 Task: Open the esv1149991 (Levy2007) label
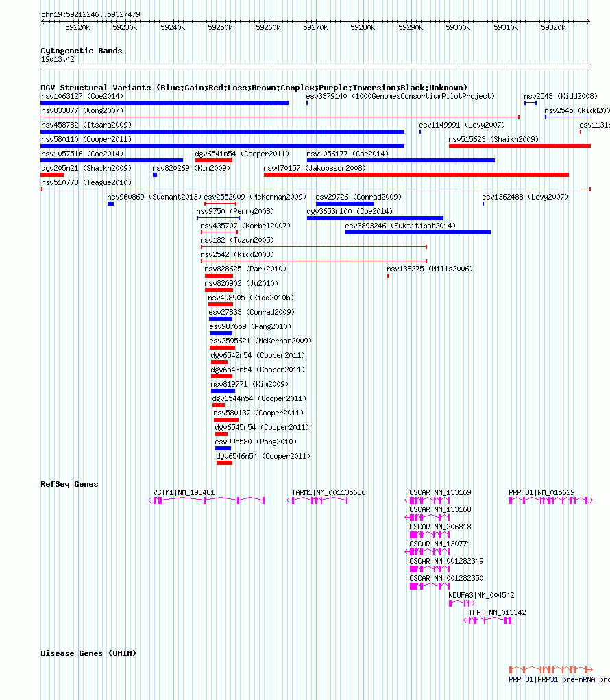point(462,125)
